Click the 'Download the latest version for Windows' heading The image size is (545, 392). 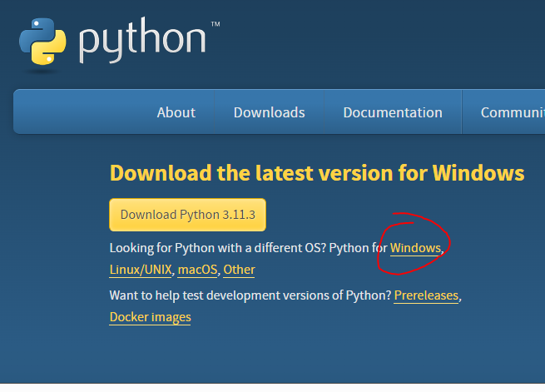pyautogui.click(x=317, y=173)
